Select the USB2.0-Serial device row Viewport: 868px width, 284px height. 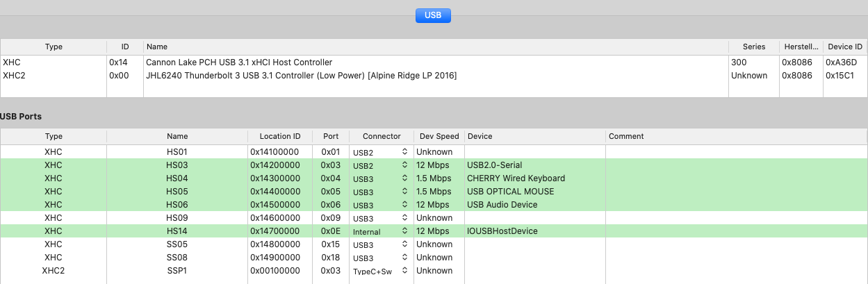pos(495,165)
